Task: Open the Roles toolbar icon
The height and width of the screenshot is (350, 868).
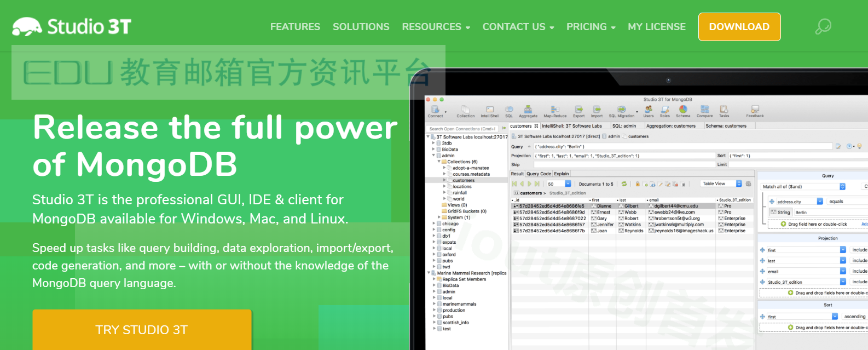Action: click(665, 111)
